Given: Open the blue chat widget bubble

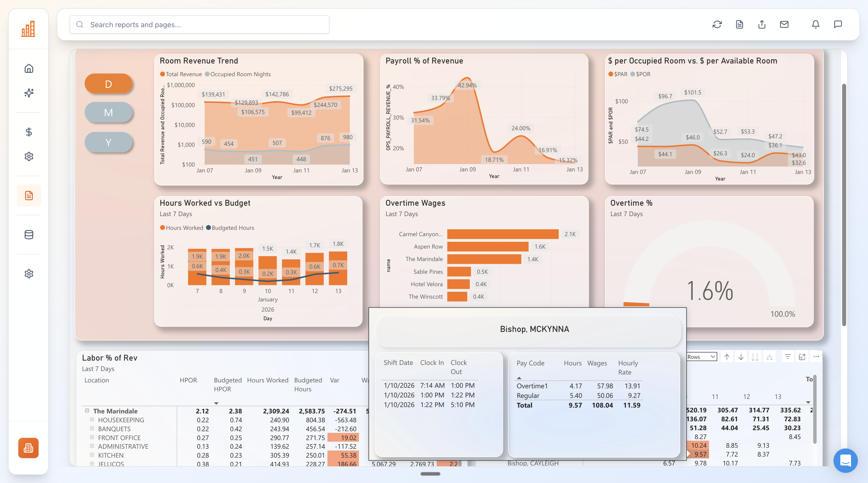Looking at the screenshot, I should point(845,460).
